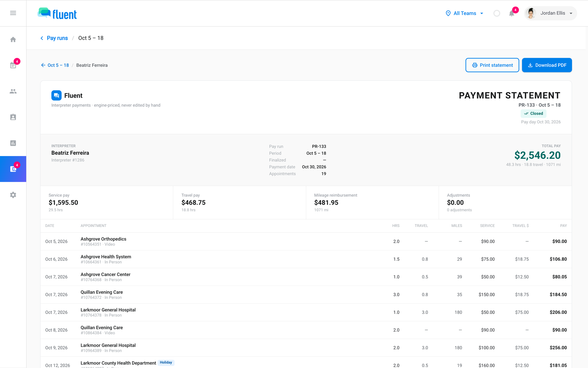The height and width of the screenshot is (368, 588).
Task: Select Larkmoor General Hospital #10964389 appointment
Action: [x=306, y=348]
